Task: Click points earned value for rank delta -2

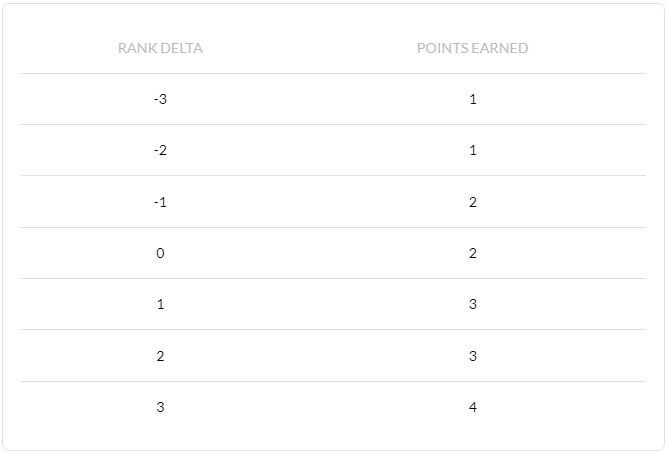Action: (x=473, y=150)
